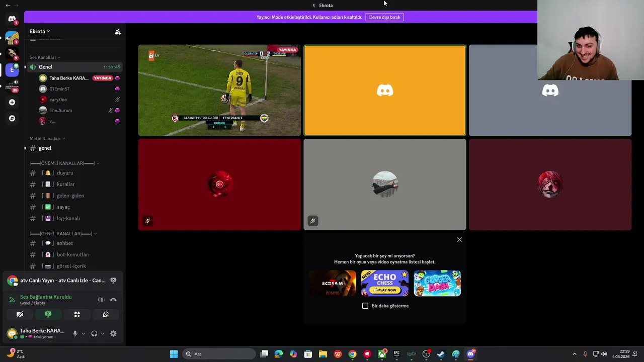
Task: Click the add a server plus icon
Action: (12, 102)
